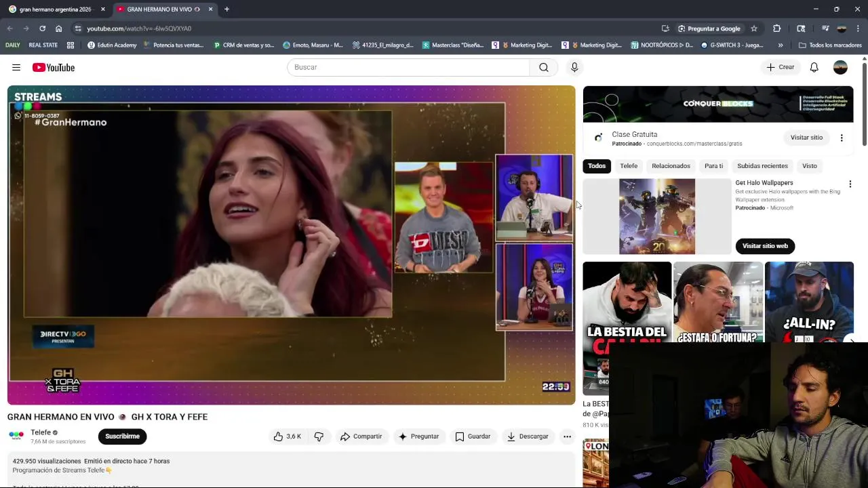Open the browser extensions puzzle icon

[x=777, y=28]
